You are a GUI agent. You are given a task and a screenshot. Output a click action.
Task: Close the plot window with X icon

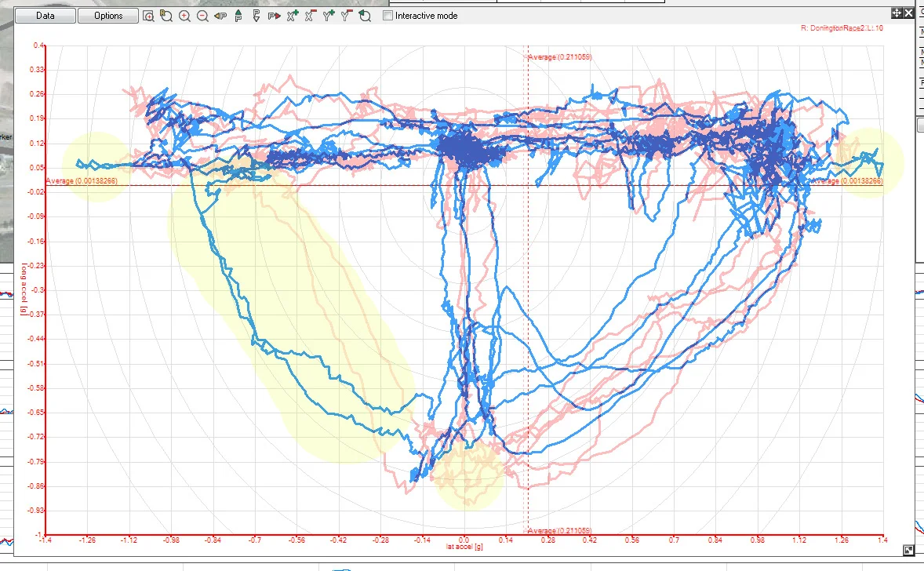click(908, 13)
